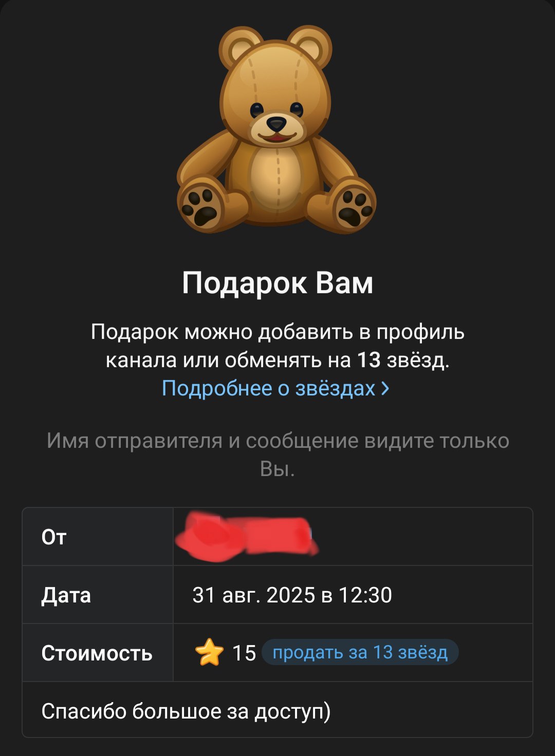Click the Стоимость row label
555x756 pixels.
[97, 653]
